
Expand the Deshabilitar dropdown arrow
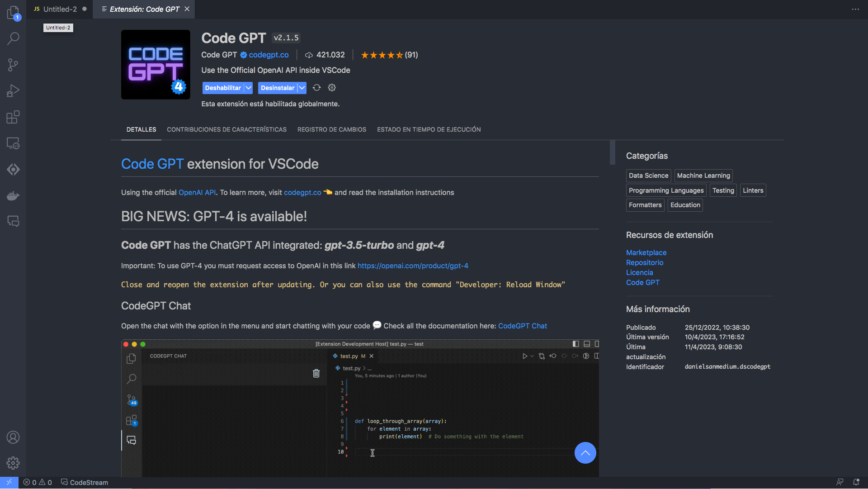pos(248,88)
